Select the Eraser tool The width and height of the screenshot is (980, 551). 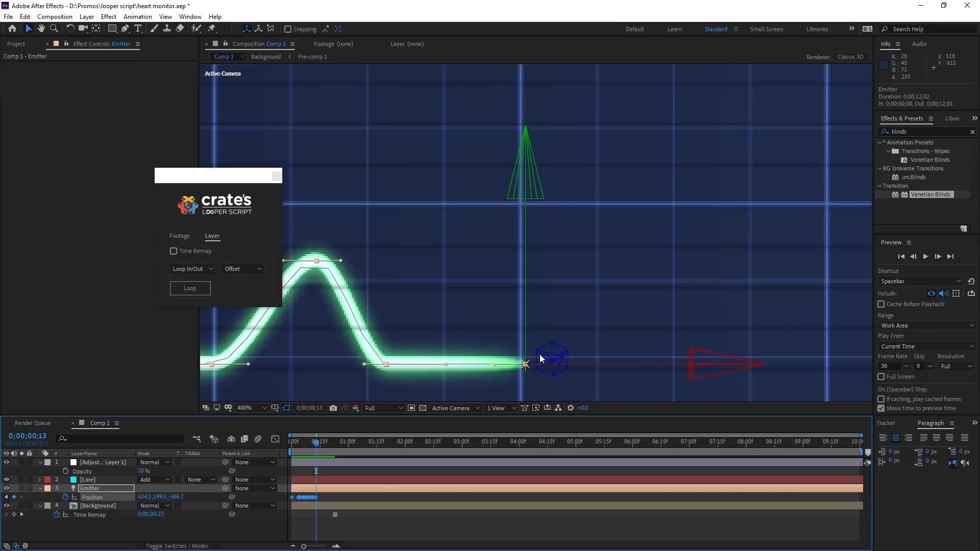[180, 29]
